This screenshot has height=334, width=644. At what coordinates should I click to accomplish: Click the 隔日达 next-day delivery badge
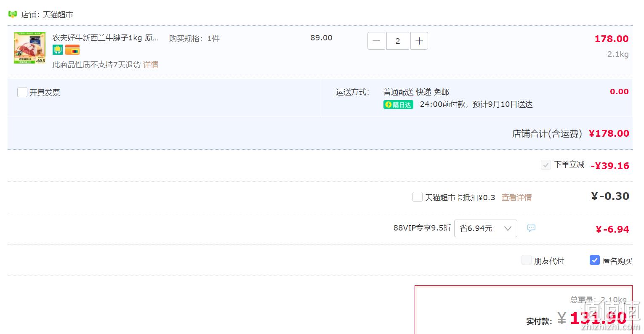tap(398, 105)
